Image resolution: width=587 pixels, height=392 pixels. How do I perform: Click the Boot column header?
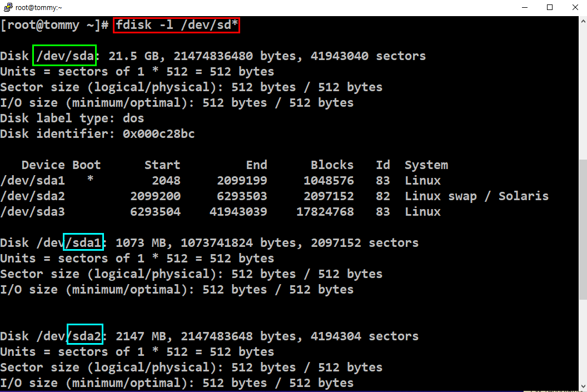pyautogui.click(x=87, y=165)
